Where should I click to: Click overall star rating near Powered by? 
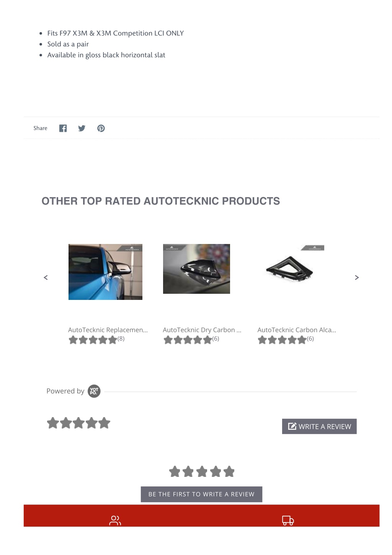[x=78, y=423]
